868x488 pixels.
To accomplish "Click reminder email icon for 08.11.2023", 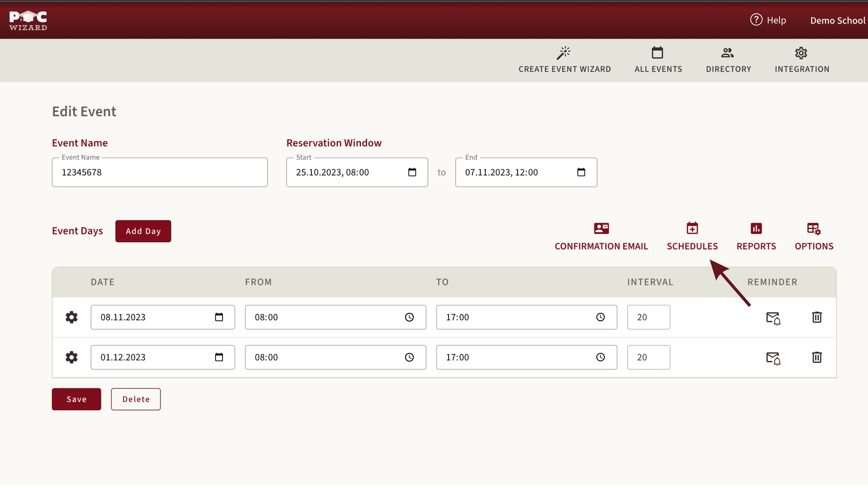I will click(x=773, y=318).
